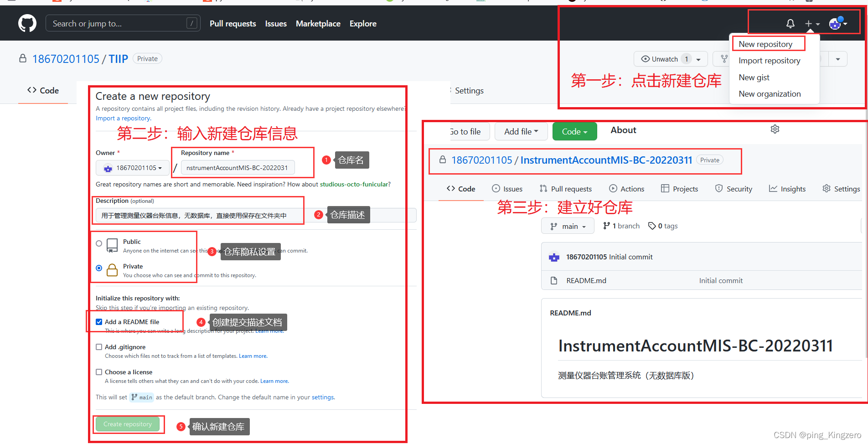Focus the Search or jump to field

tap(123, 23)
